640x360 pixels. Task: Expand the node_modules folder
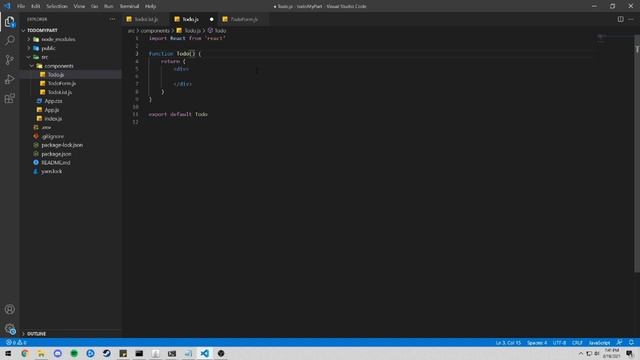58,39
